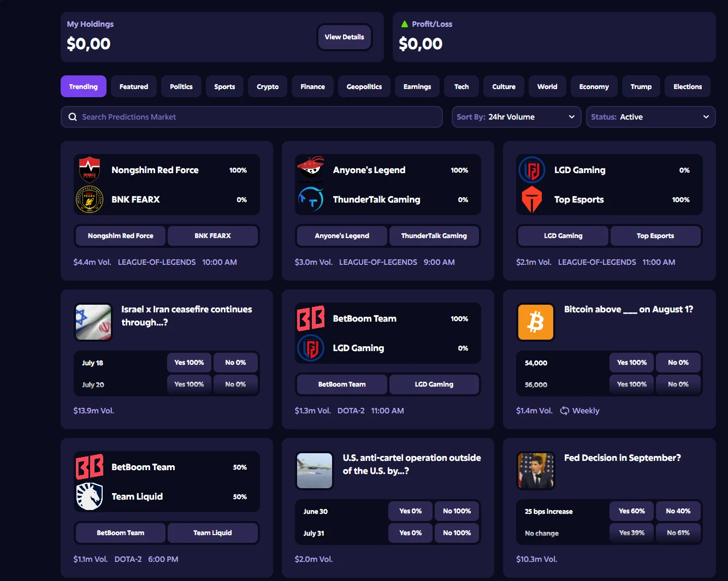Click BetBoom Team logo in LGD Gaming card
The height and width of the screenshot is (581, 728).
(311, 318)
